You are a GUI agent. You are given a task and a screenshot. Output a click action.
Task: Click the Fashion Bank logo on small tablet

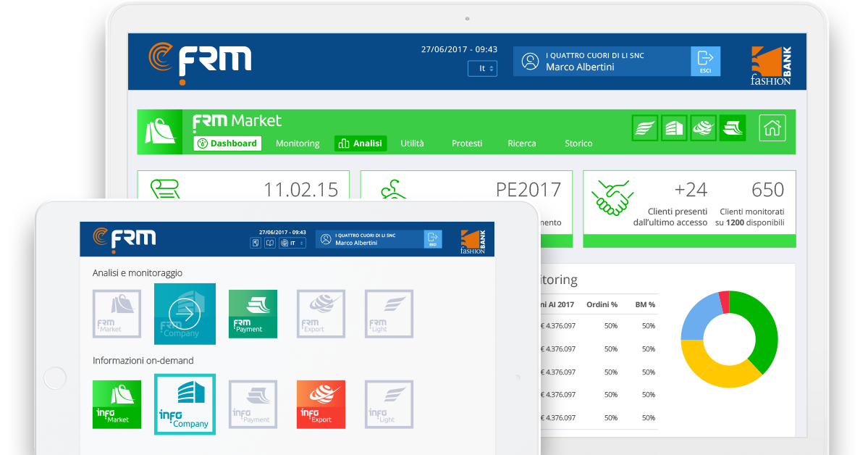tap(473, 242)
